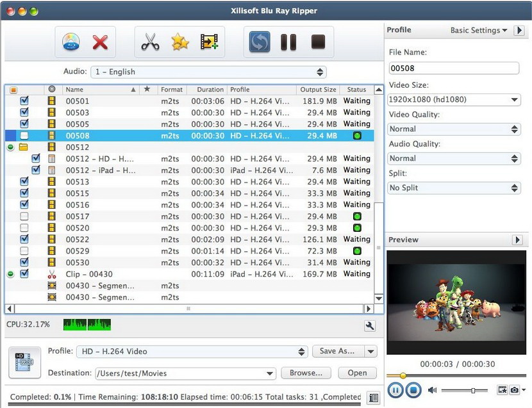The width and height of the screenshot is (532, 408).
Task: Click the scissors icon on the Clip - 00430 row
Action: 51,274
